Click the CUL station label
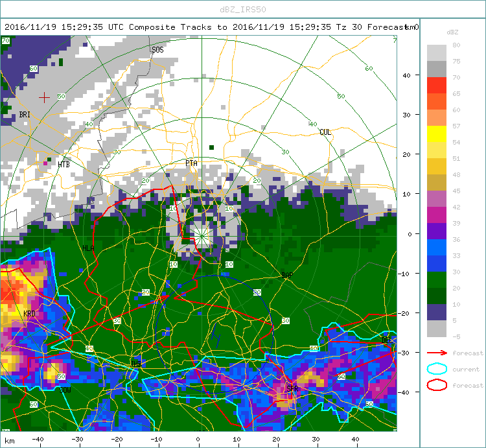486x448 pixels. (x=325, y=132)
